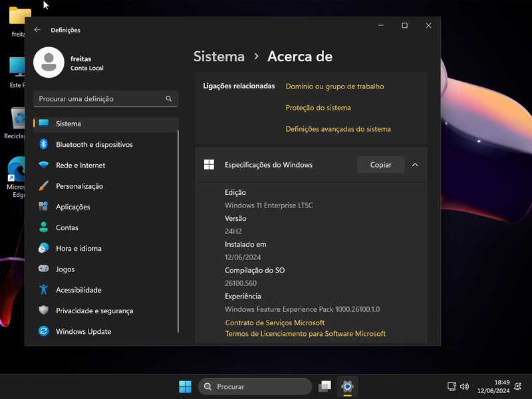Select the Microsoft Edge desktop shortcut
532x399 pixels.
coord(15,177)
